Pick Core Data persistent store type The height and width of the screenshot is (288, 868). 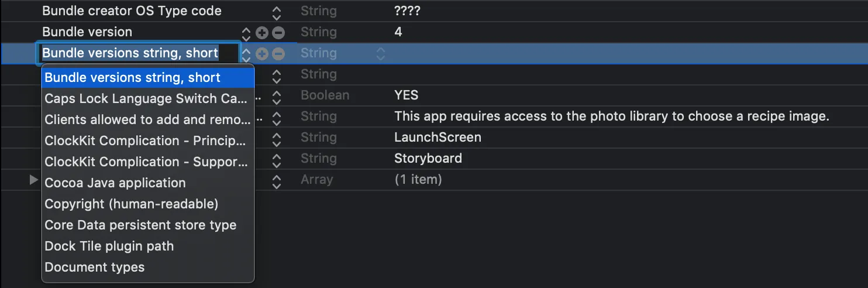[x=140, y=225]
